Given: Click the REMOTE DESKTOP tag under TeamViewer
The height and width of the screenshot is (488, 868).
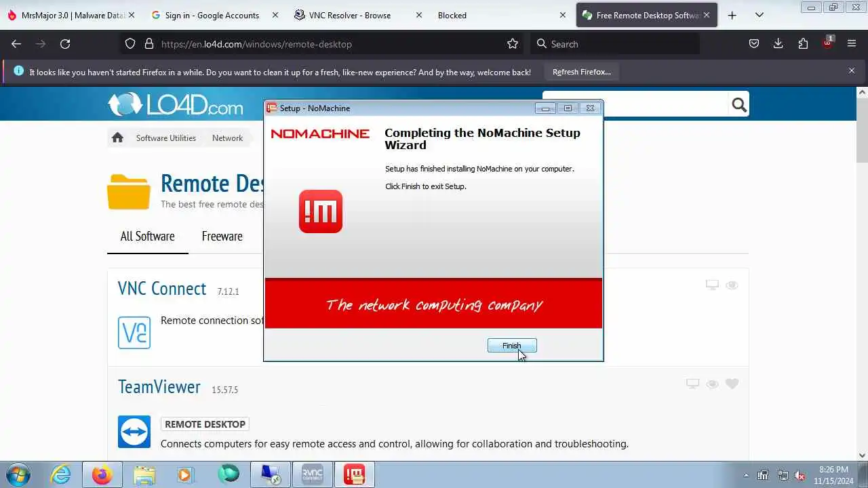Looking at the screenshot, I should tap(205, 424).
